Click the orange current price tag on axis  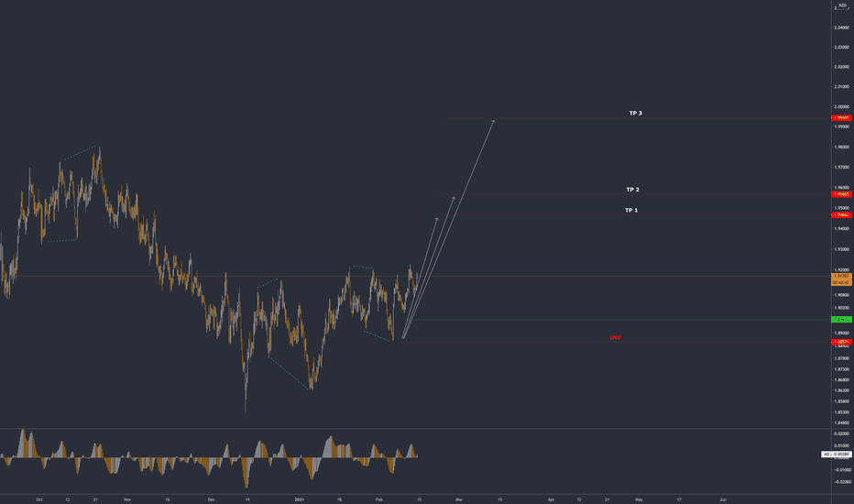tap(841, 279)
